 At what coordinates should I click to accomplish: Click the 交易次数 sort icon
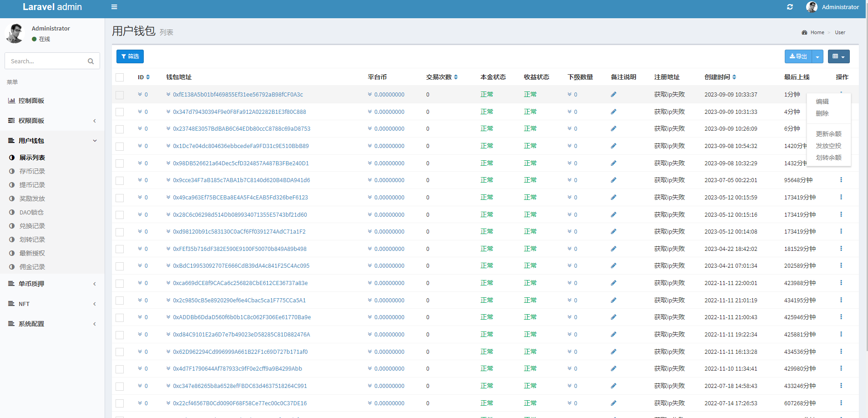[x=456, y=77]
